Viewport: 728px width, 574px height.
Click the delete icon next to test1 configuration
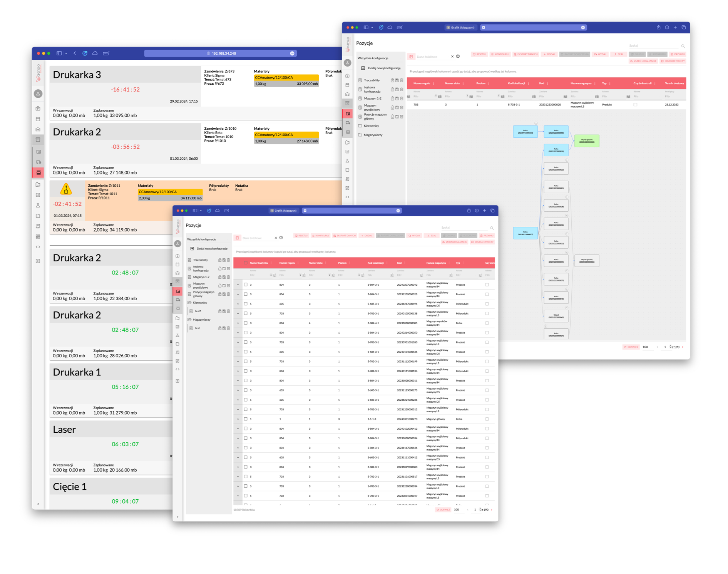228,311
